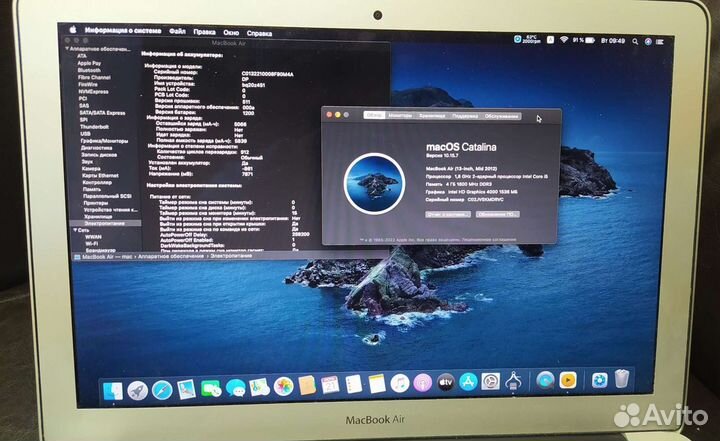Open Calendar icon in the Dock

click(x=330, y=385)
